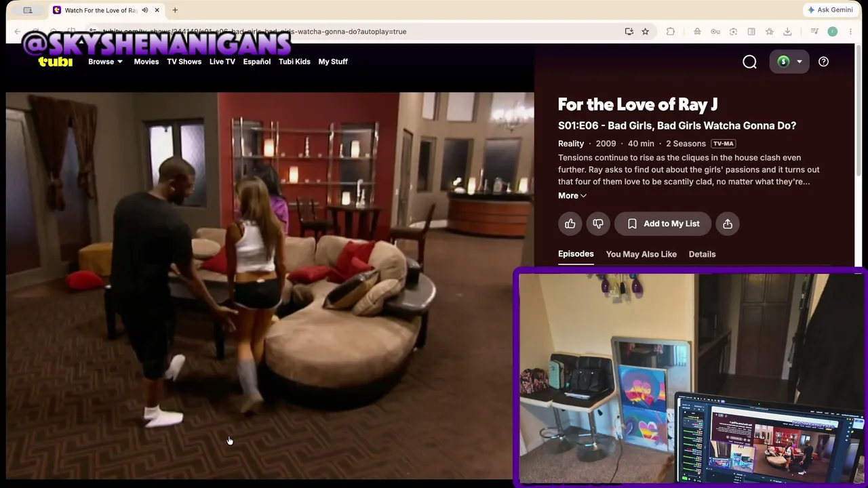The width and height of the screenshot is (868, 488).
Task: Click the 2 Seasons text
Action: coord(686,144)
